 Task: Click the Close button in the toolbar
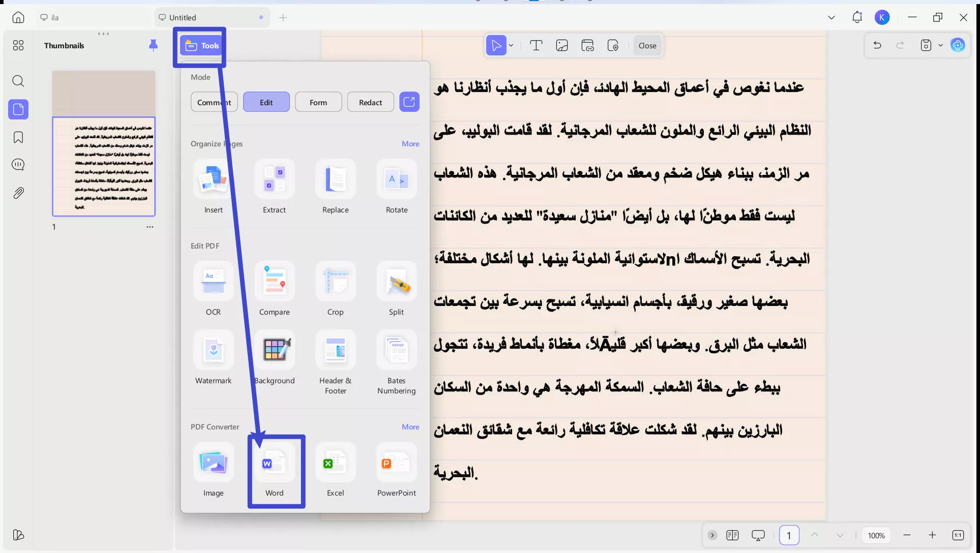click(647, 45)
